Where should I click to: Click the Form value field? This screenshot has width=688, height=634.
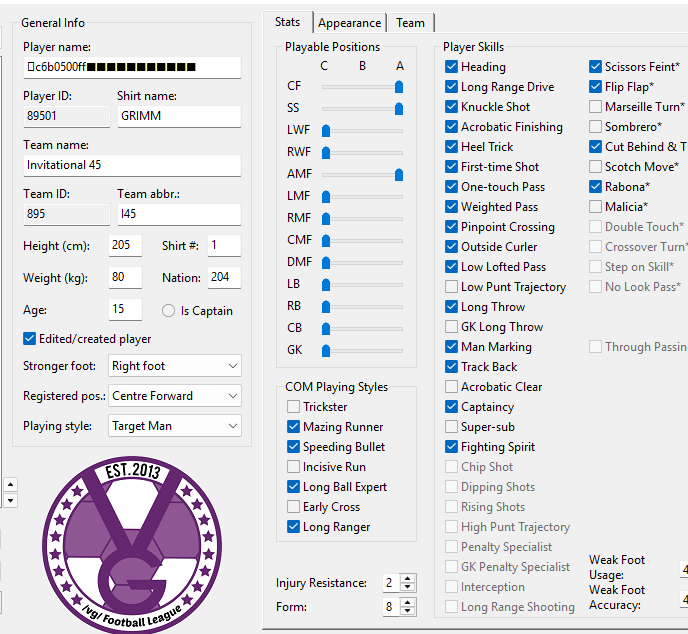[x=392, y=607]
